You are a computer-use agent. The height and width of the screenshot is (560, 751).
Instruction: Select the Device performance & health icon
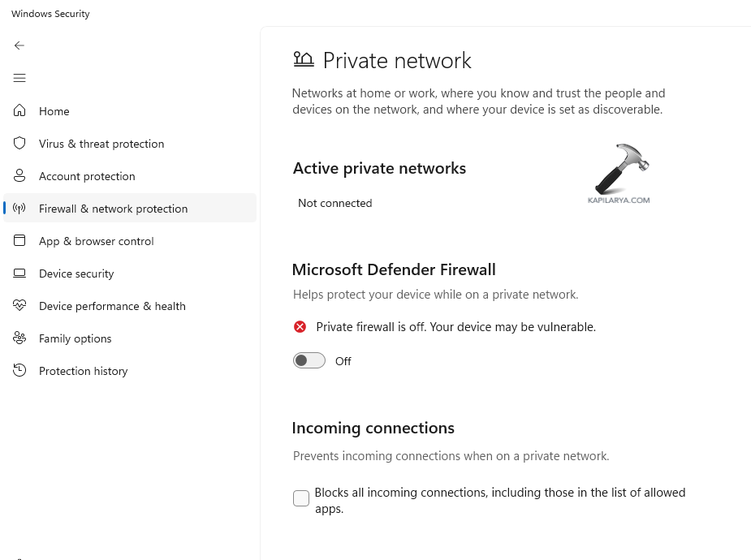(x=19, y=306)
